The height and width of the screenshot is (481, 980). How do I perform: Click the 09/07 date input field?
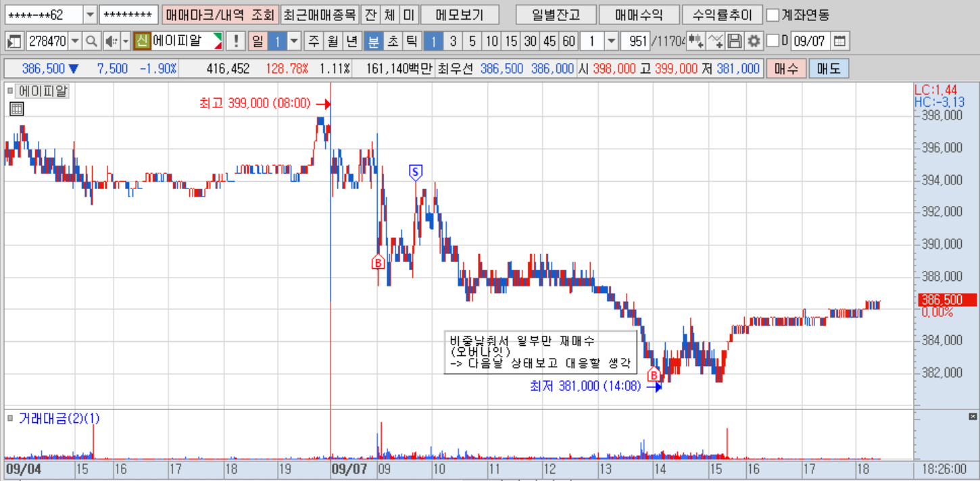(810, 41)
